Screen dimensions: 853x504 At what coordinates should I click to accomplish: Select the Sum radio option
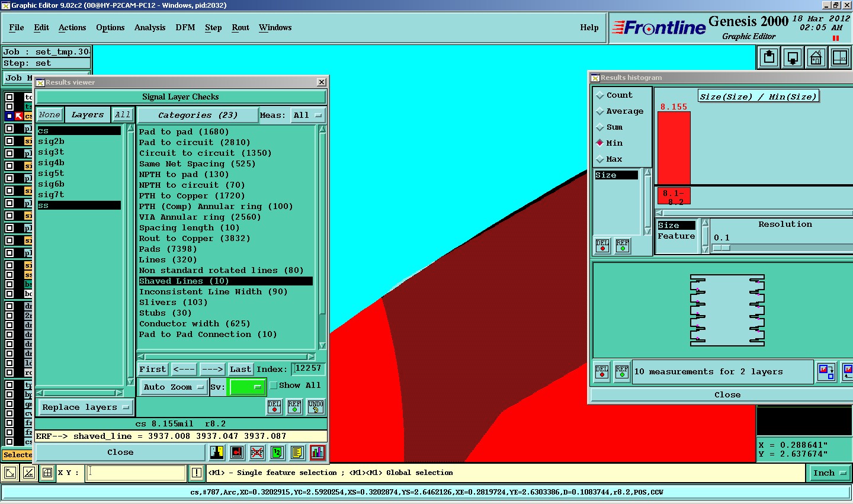point(600,127)
